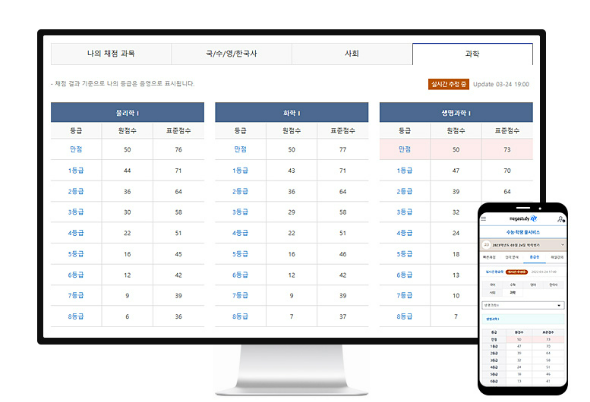The height and width of the screenshot is (402, 590).
Task: Click 6등급 link in 생명과학 I table
Action: [404, 275]
